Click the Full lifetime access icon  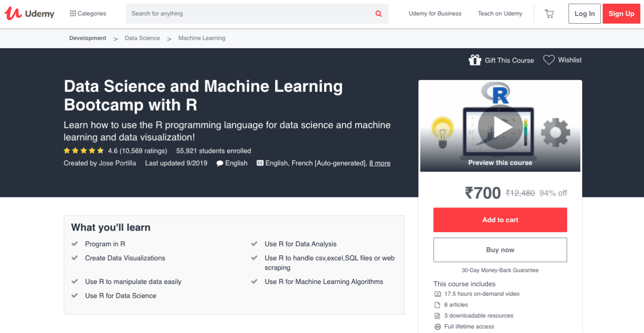pyautogui.click(x=438, y=327)
